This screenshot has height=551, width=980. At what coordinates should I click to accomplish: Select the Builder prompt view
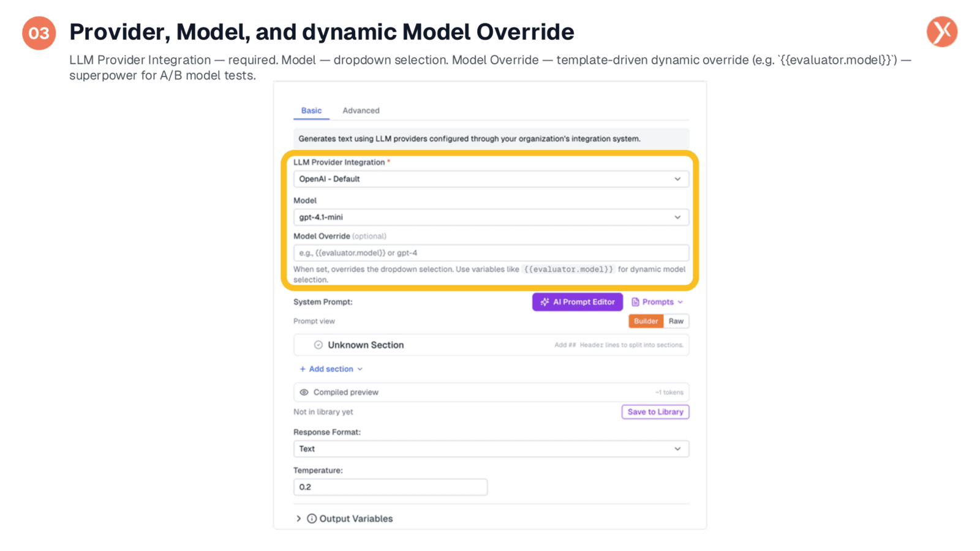(x=646, y=321)
